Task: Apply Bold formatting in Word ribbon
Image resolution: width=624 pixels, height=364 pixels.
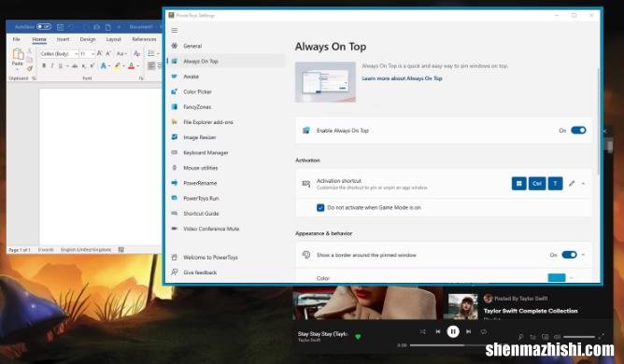Action: tap(44, 65)
